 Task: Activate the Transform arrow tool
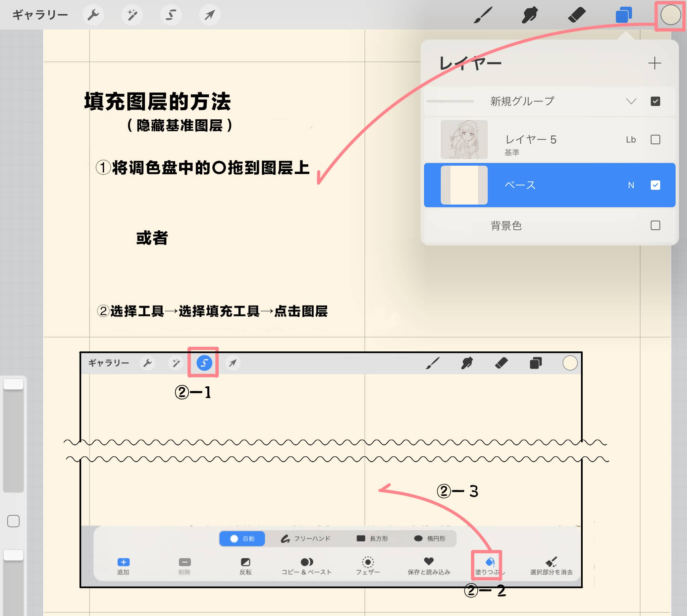tap(210, 15)
